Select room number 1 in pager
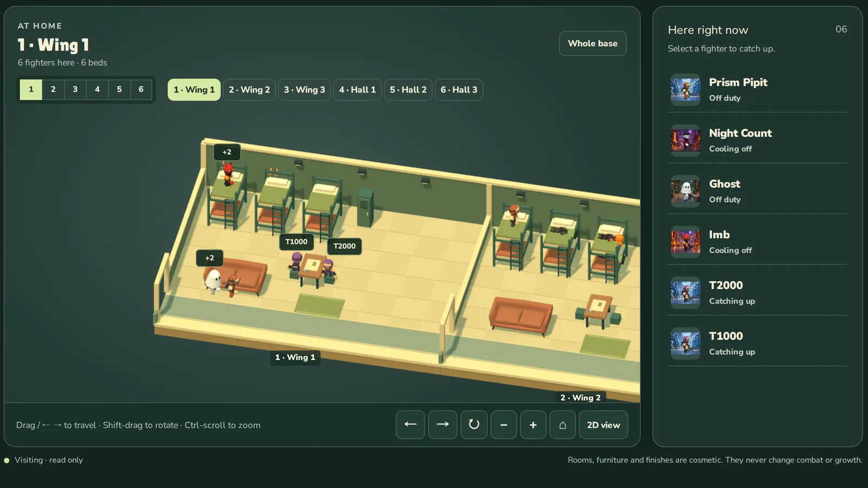 coord(31,89)
